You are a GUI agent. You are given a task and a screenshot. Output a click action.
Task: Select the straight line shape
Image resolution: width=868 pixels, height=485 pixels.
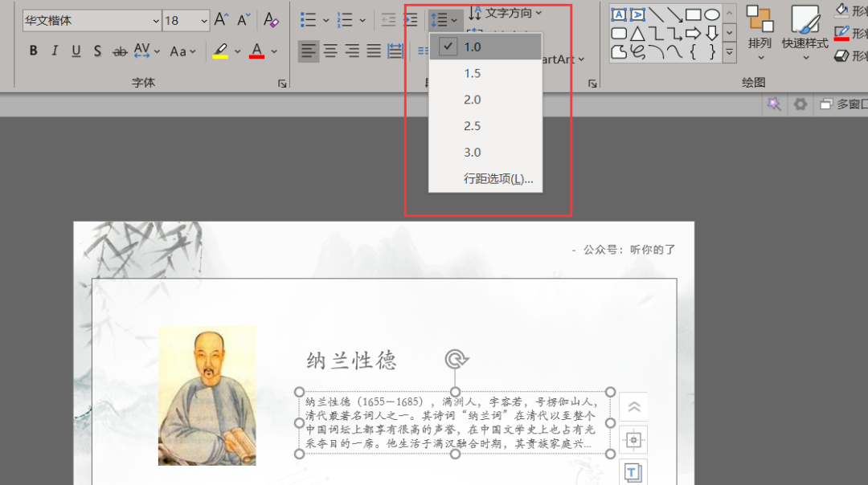pyautogui.click(x=656, y=15)
